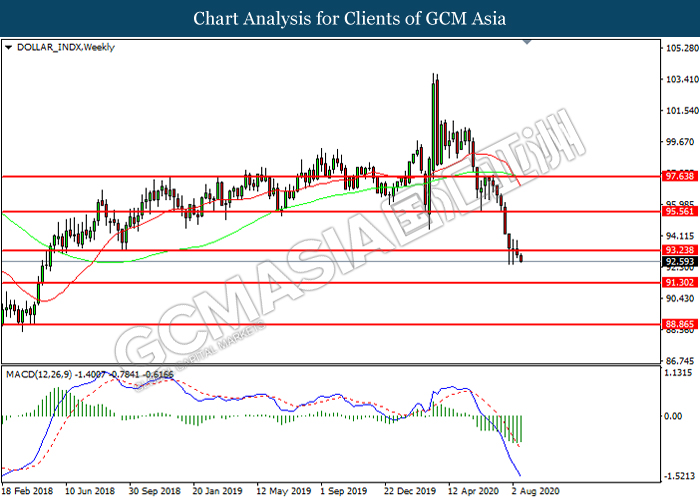
Task: Click the 2 Aug 2020 date marker
Action: pyautogui.click(x=535, y=491)
